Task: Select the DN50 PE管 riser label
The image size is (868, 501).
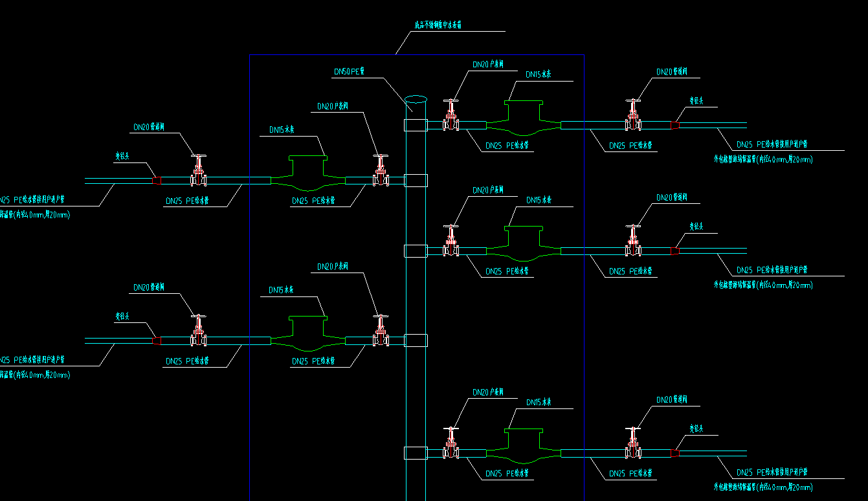Action: (349, 72)
